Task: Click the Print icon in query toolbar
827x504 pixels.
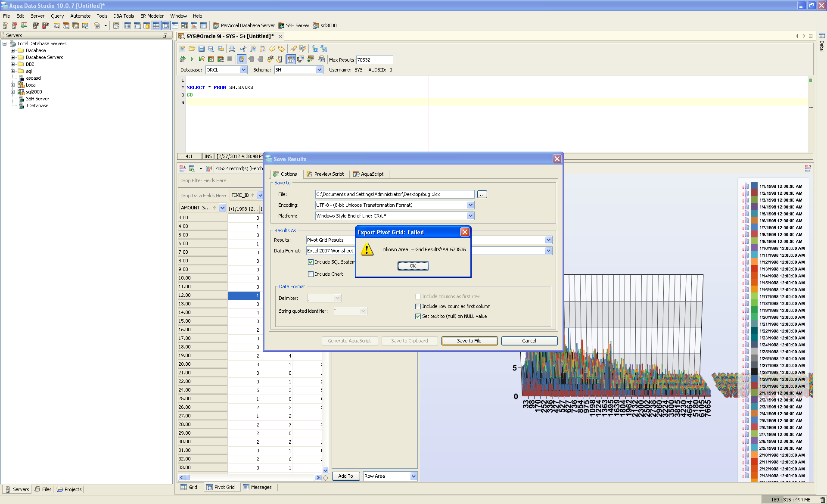Action: [x=232, y=49]
